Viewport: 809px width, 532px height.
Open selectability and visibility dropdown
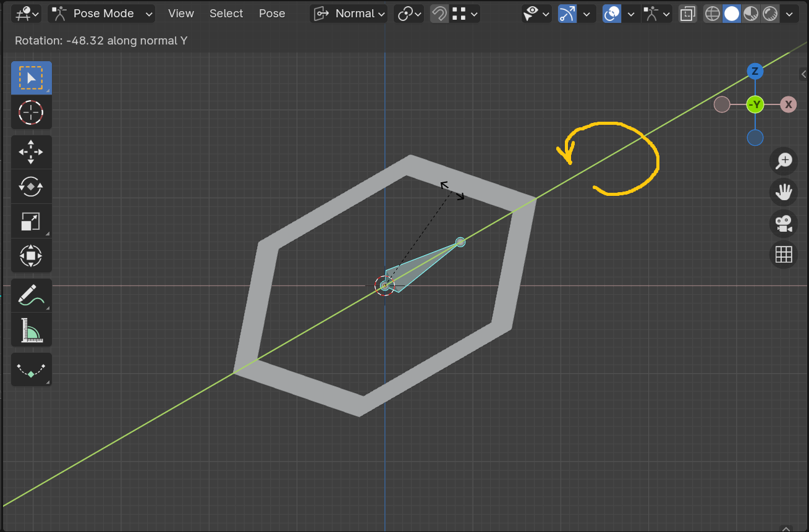[536, 14]
